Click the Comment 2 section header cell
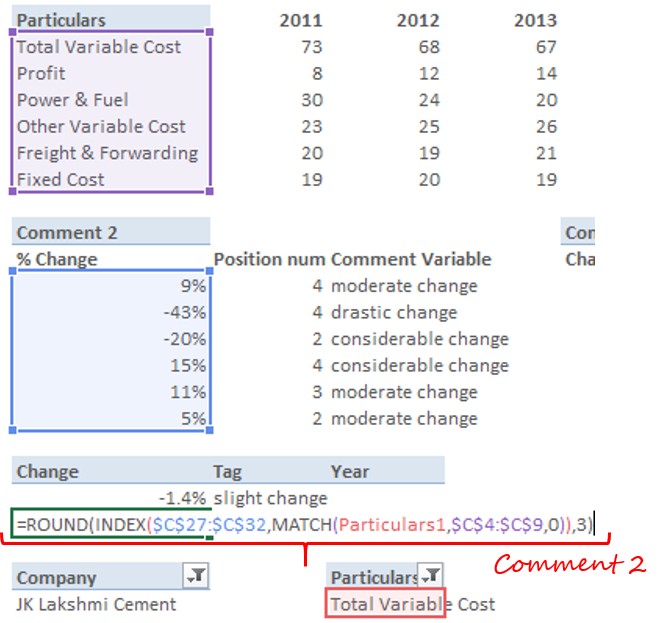The width and height of the screenshot is (664, 623). [67, 233]
